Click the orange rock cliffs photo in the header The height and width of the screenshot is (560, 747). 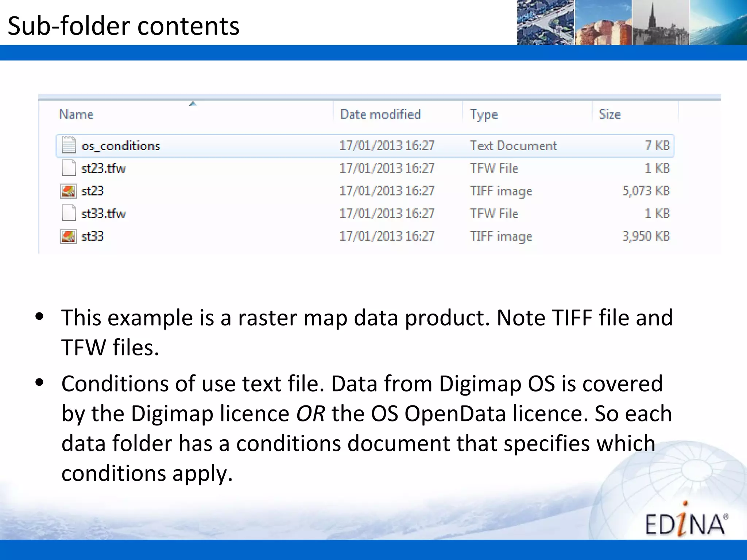[x=603, y=23]
